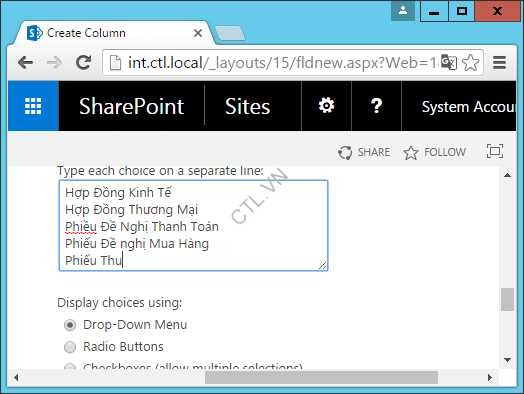Screen dimensions: 524x394
Task: Click the line 'Hợp Đồng Thương Mại'
Action: point(132,210)
